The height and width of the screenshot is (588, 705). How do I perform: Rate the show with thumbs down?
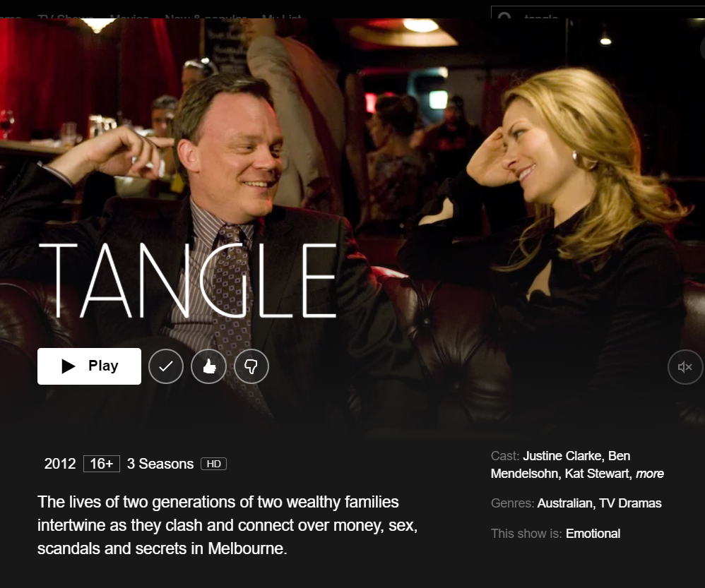pyautogui.click(x=251, y=366)
